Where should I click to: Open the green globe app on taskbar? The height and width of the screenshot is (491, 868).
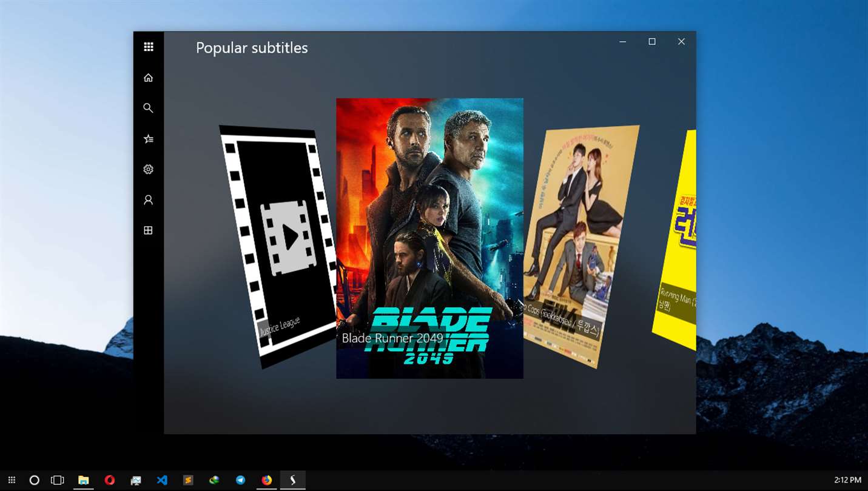coord(214,480)
